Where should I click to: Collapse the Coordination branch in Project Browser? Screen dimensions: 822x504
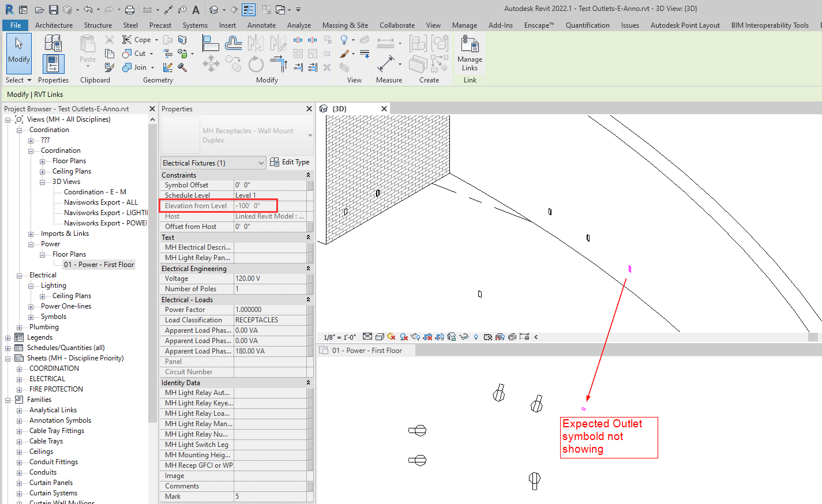click(18, 129)
